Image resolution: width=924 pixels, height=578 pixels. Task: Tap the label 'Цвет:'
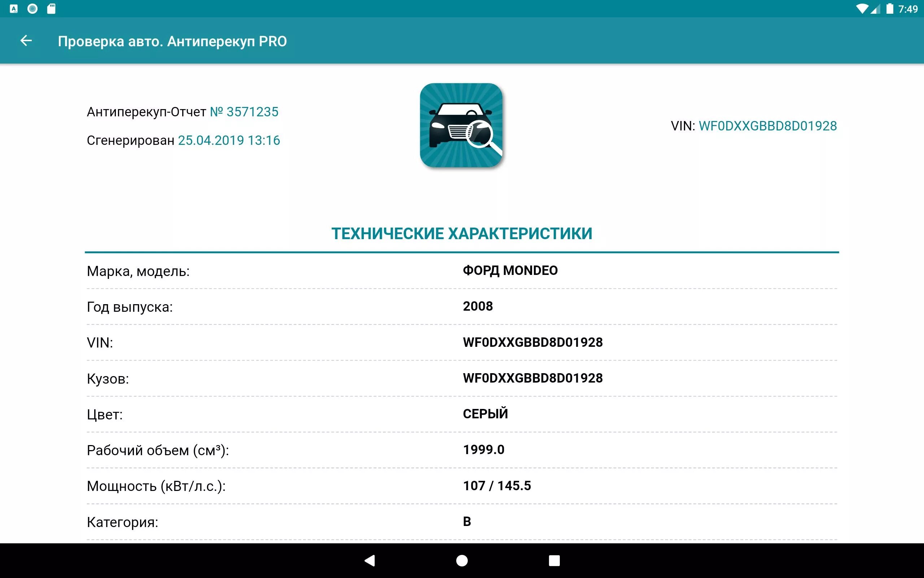(105, 415)
